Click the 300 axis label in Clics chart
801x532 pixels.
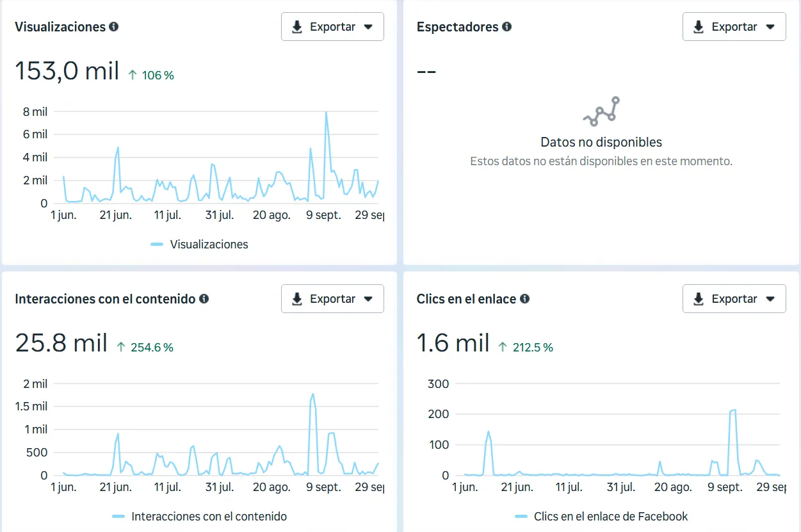point(438,384)
